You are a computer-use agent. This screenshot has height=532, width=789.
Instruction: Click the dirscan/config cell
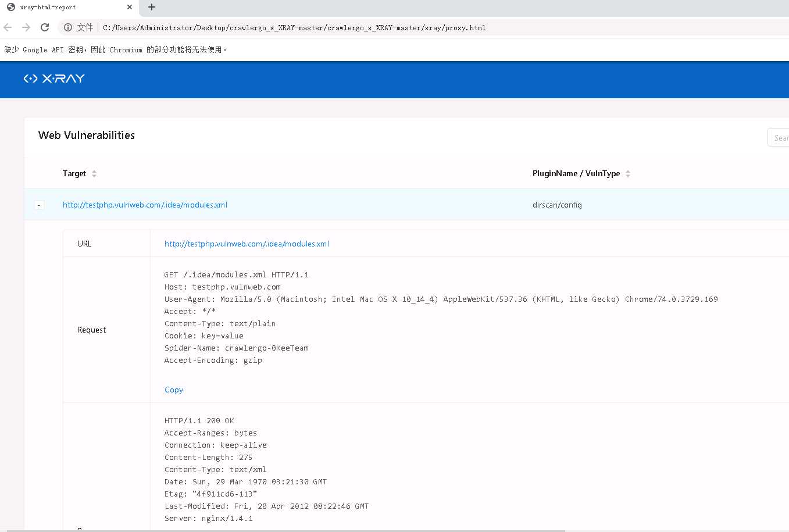pos(557,205)
